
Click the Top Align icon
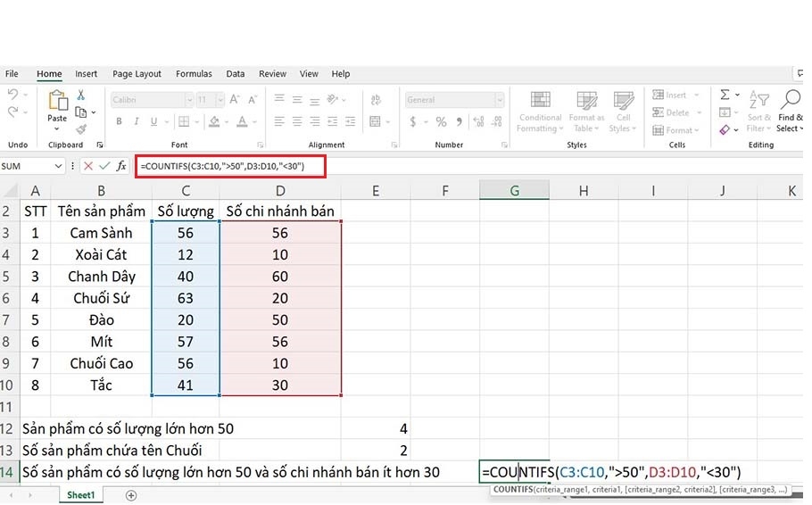279,98
